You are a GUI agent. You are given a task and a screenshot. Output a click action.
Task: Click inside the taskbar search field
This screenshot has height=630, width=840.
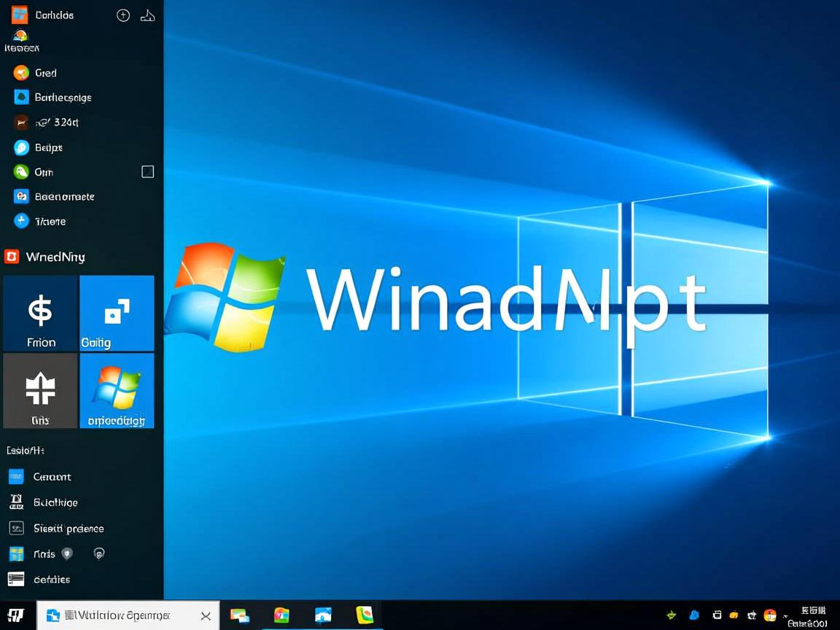coord(124,615)
